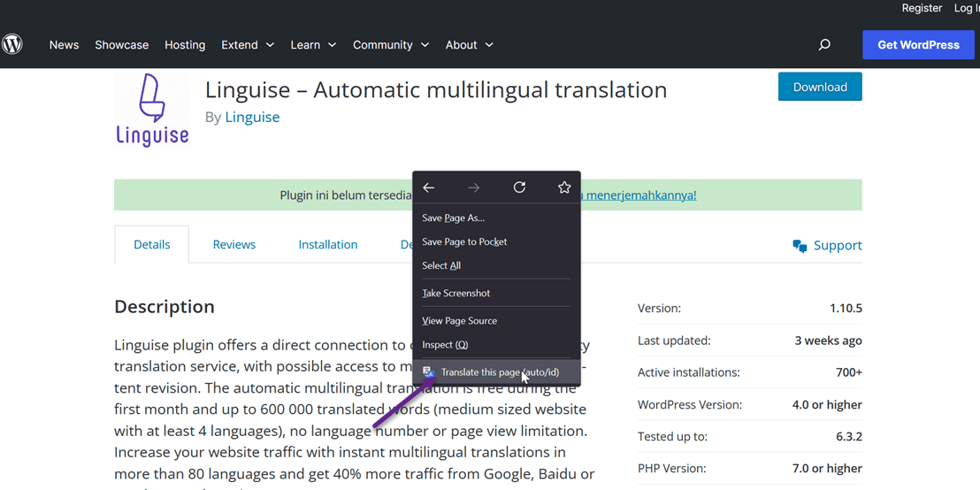Click the Support chat bubbles icon
Viewport: 980px width, 490px height.
tap(800, 246)
